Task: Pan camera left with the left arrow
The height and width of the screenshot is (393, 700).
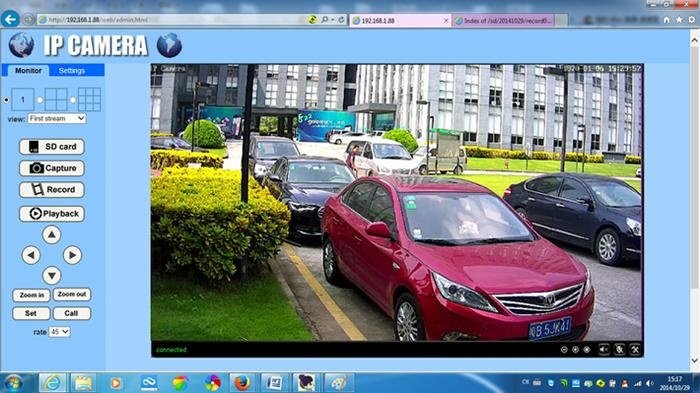Action: [31, 255]
